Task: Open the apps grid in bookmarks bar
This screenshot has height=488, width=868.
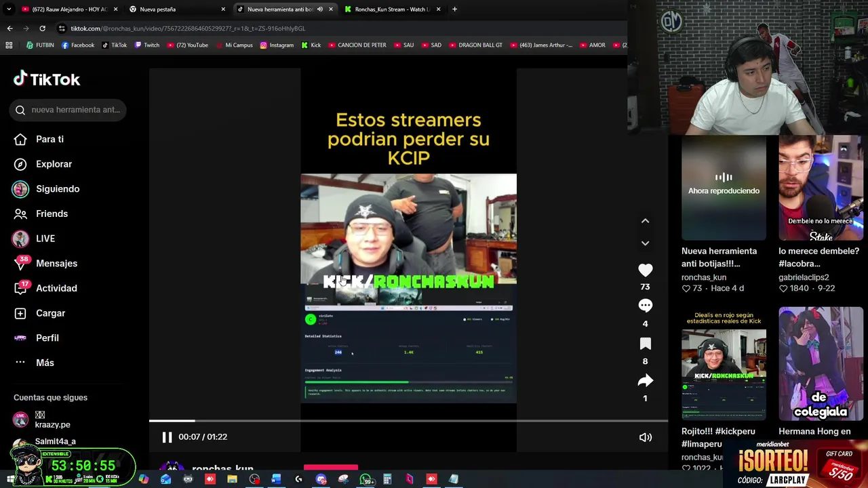Action: tap(9, 45)
